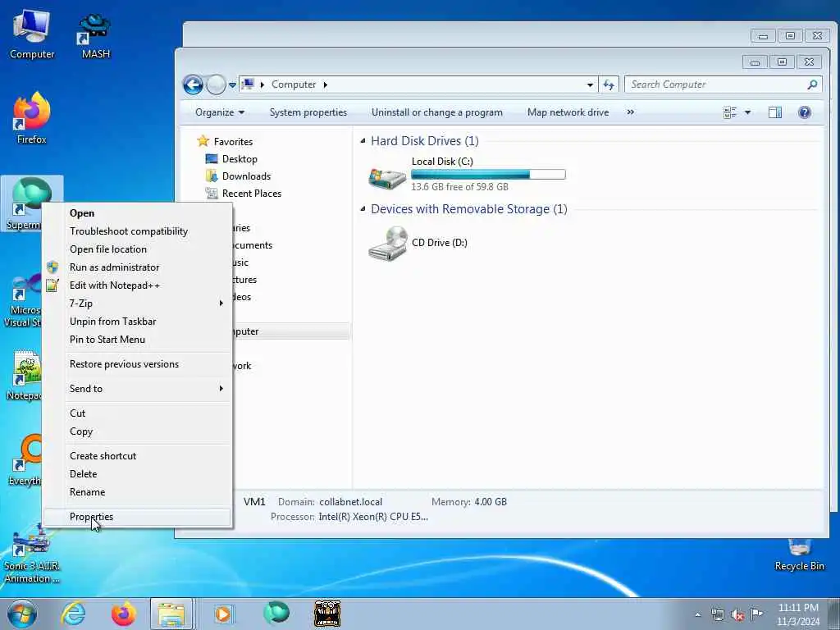Open Explorer help question mark icon
This screenshot has height=630, width=840.
point(804,112)
